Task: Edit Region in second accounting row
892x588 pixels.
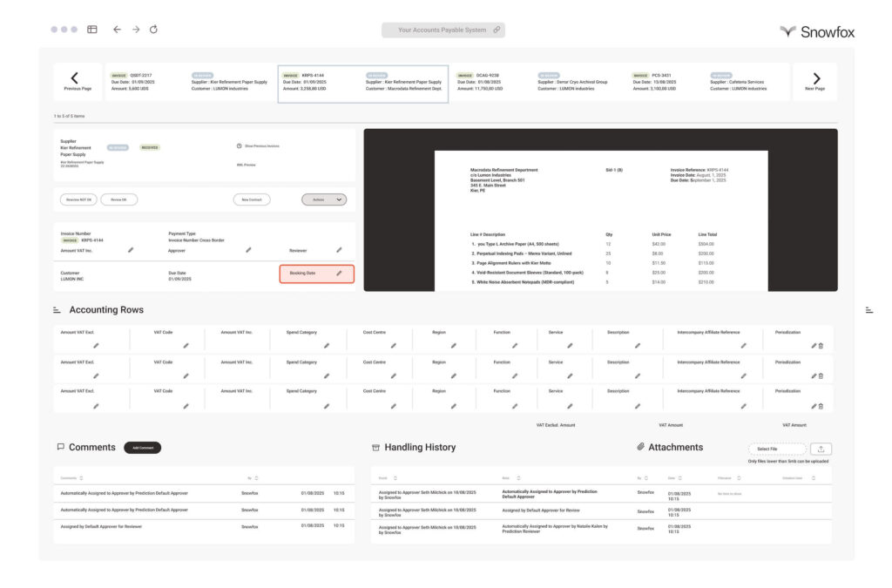Action: [453, 376]
